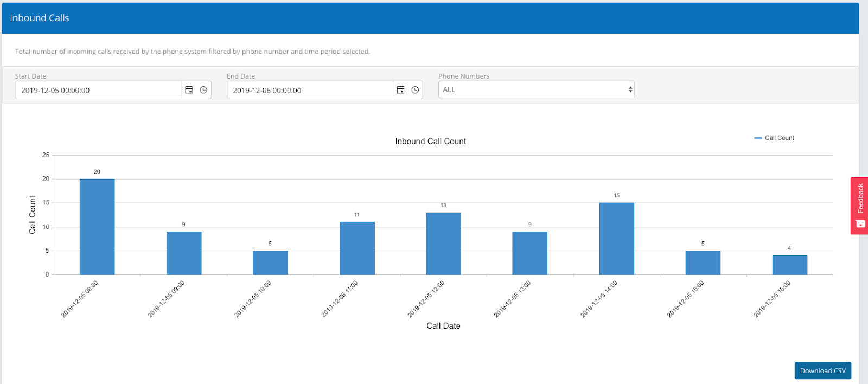Click the 2019-12-05 11:00 axis label

point(340,299)
